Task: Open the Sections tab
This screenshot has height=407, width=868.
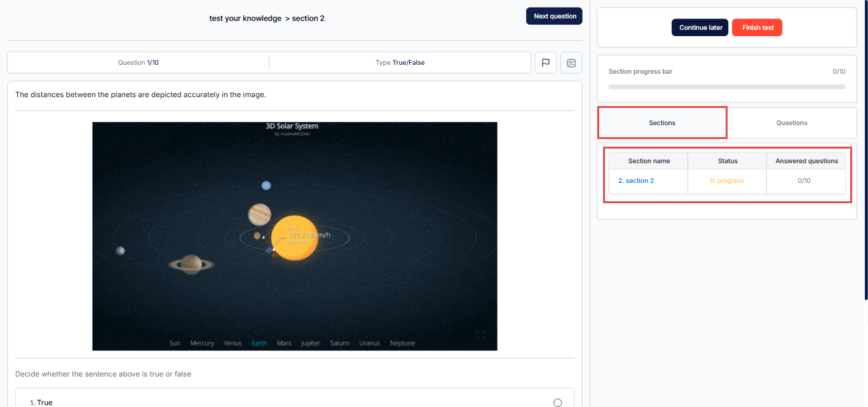Action: click(662, 123)
